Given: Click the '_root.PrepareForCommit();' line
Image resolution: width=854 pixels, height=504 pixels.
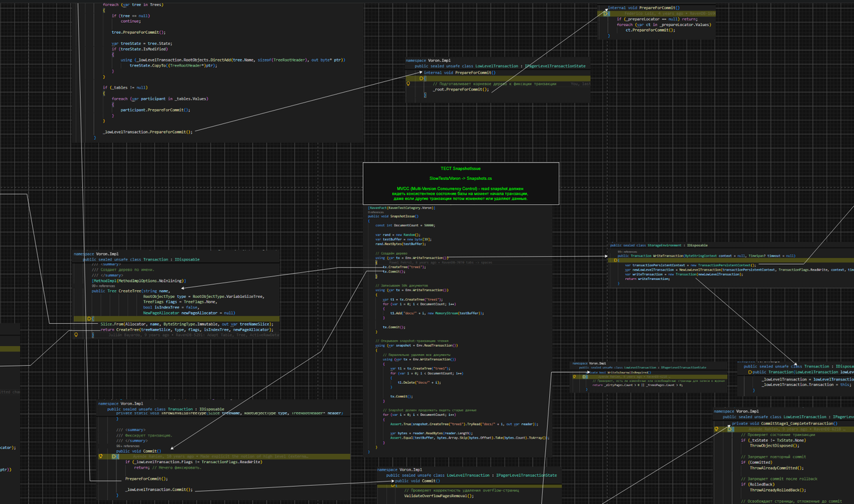Looking at the screenshot, I should (460, 89).
